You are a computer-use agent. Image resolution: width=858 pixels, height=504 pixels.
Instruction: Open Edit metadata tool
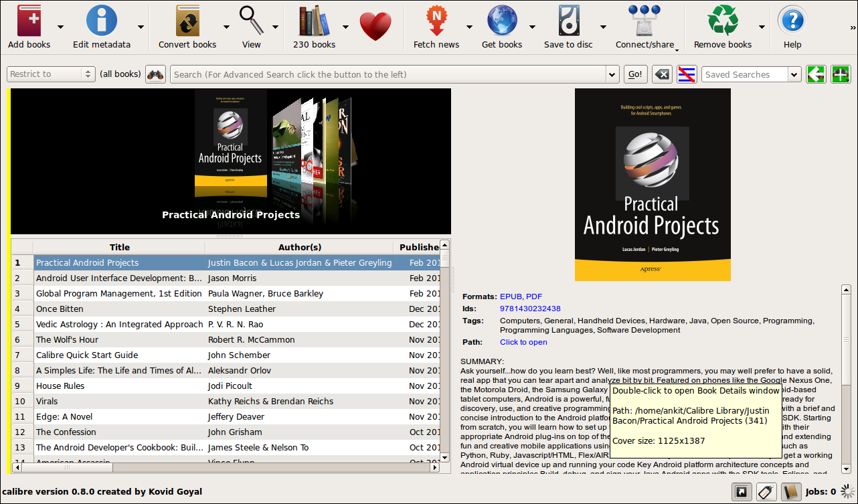coord(101,21)
